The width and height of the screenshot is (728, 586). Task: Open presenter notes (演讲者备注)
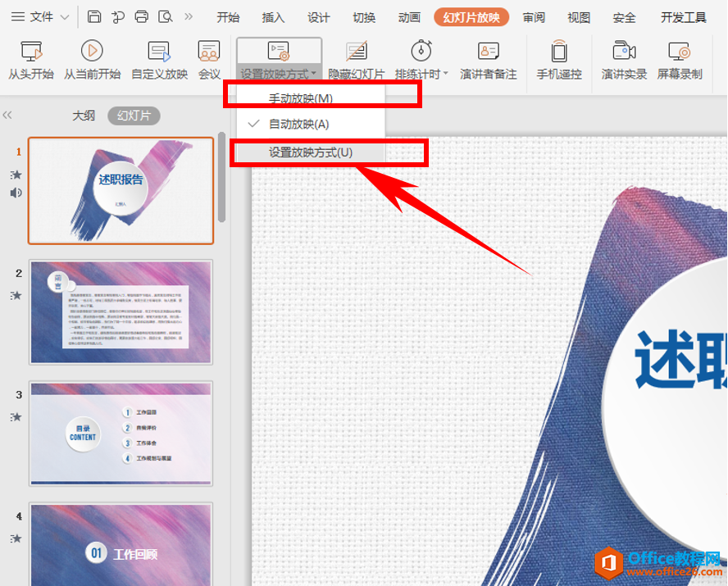point(488,61)
